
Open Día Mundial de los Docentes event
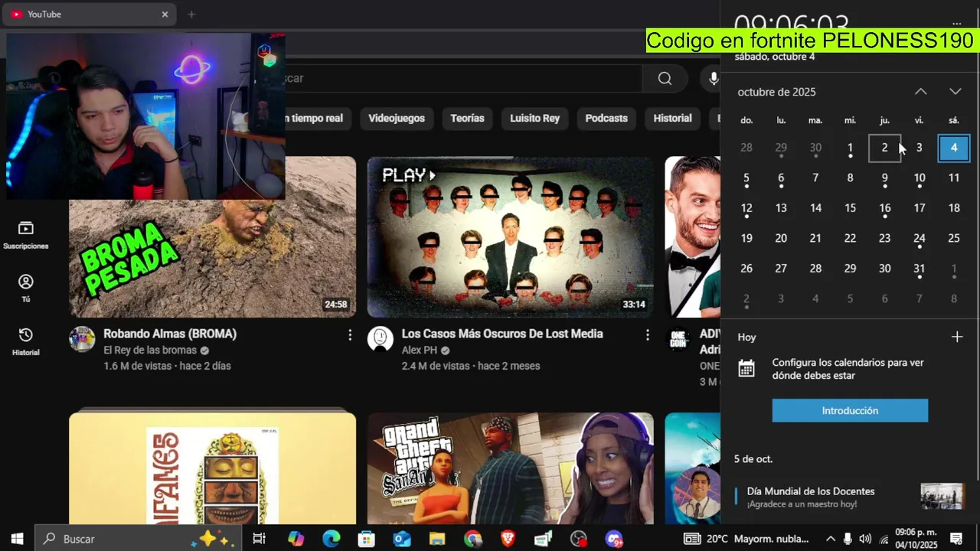[x=848, y=497]
